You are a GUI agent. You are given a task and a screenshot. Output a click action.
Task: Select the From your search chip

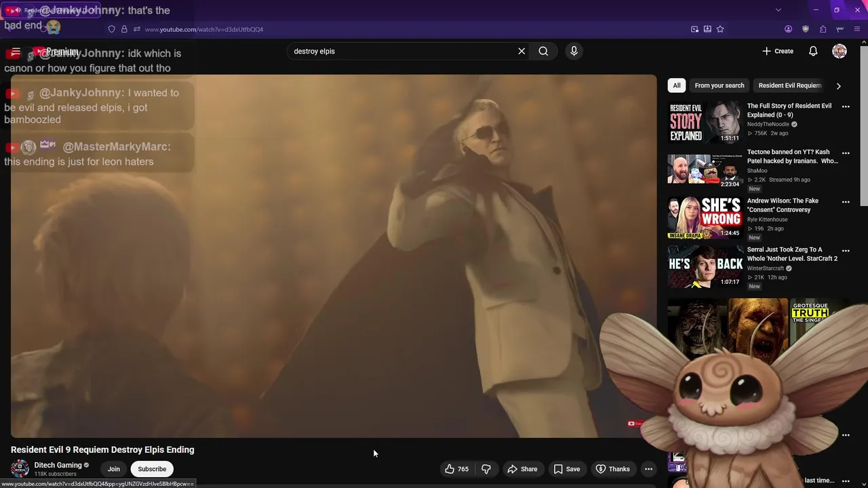point(719,85)
